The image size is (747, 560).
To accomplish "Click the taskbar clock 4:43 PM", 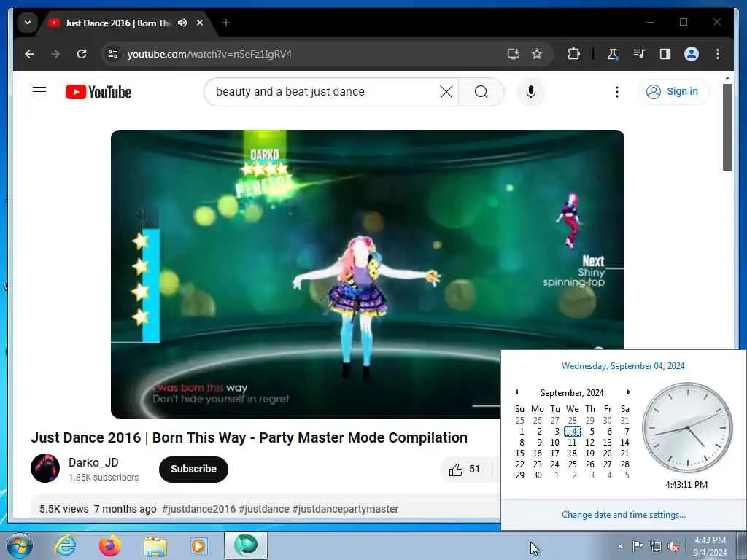I will [x=710, y=546].
